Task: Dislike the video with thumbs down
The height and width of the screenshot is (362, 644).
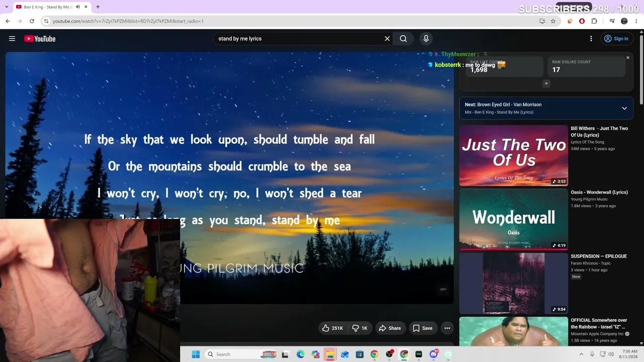Action: 360,328
